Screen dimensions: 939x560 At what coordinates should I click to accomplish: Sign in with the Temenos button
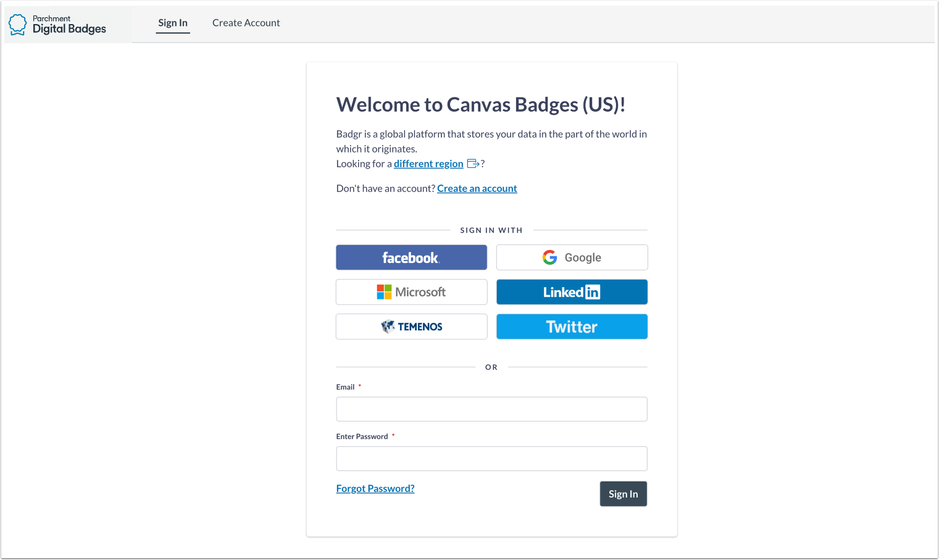point(411,327)
